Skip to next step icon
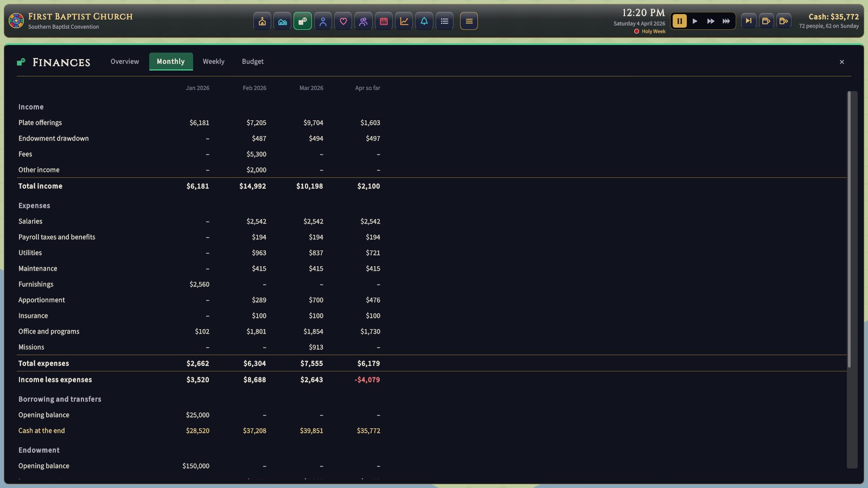The image size is (868, 488). point(749,21)
